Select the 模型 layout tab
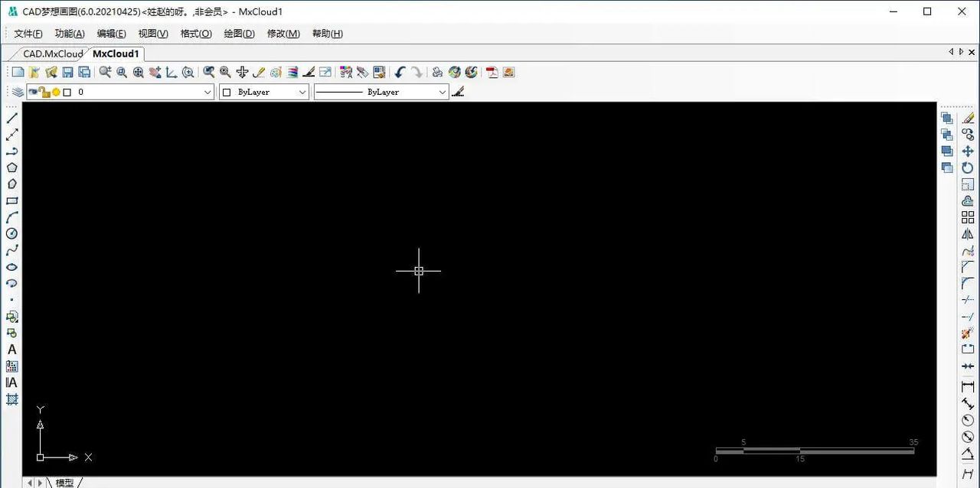 (64, 483)
